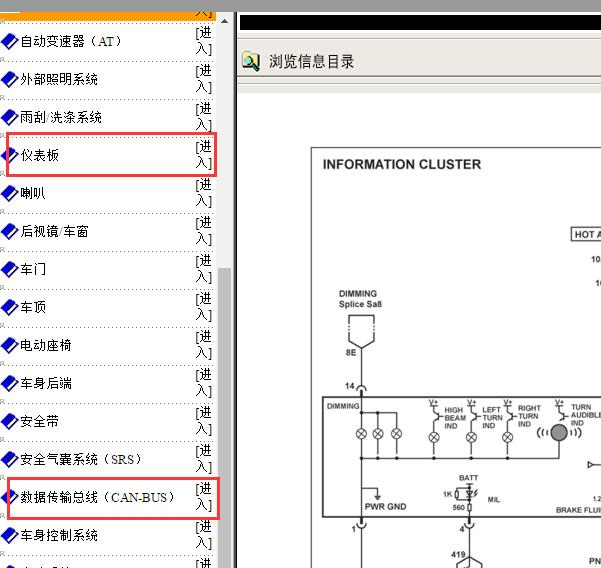The width and height of the screenshot is (601, 568).
Task: Click [进入] link for 车门
Action: (x=204, y=269)
